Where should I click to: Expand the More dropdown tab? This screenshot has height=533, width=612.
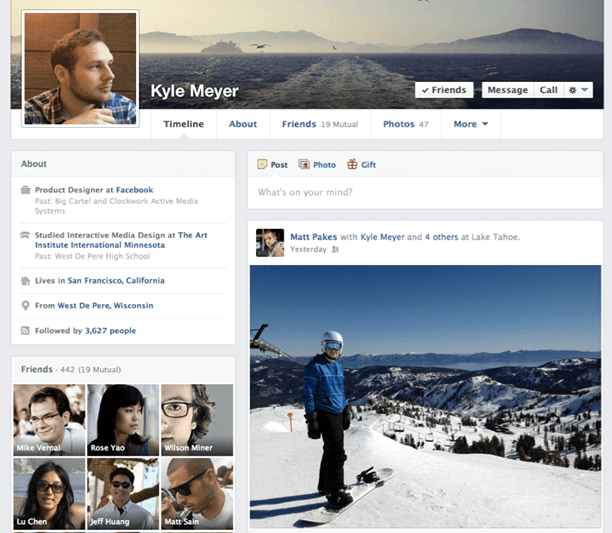click(x=471, y=124)
